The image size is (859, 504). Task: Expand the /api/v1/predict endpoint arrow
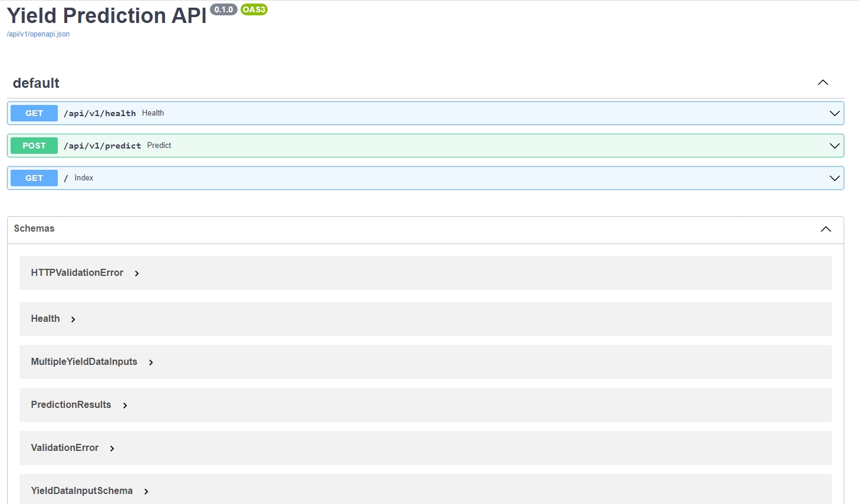click(834, 146)
